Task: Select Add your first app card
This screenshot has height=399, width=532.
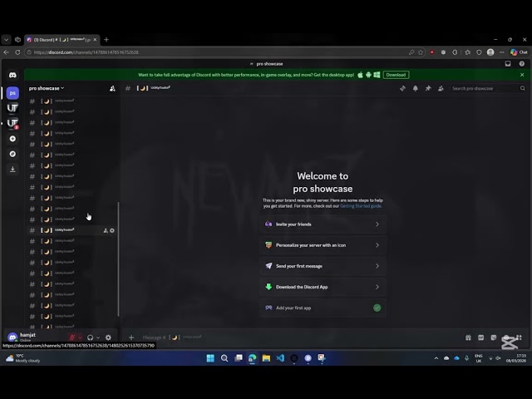Action: point(323,308)
